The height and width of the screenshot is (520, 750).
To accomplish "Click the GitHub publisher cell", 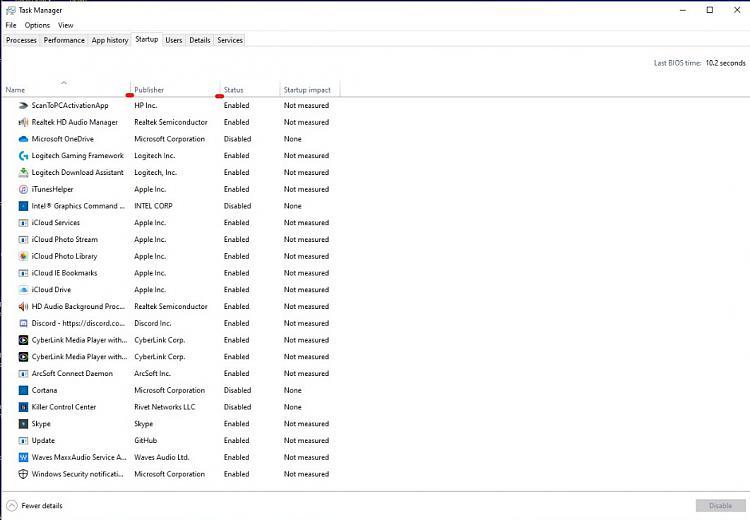I will [x=145, y=440].
